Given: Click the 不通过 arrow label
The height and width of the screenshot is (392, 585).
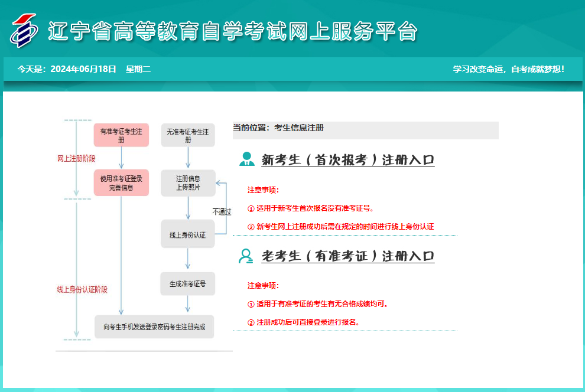Looking at the screenshot, I should 223,210.
